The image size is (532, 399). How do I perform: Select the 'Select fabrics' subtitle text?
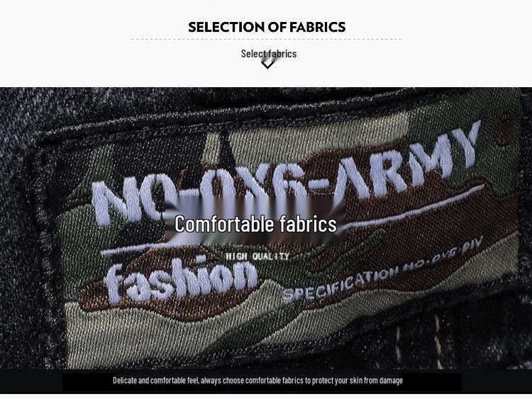pyautogui.click(x=269, y=54)
